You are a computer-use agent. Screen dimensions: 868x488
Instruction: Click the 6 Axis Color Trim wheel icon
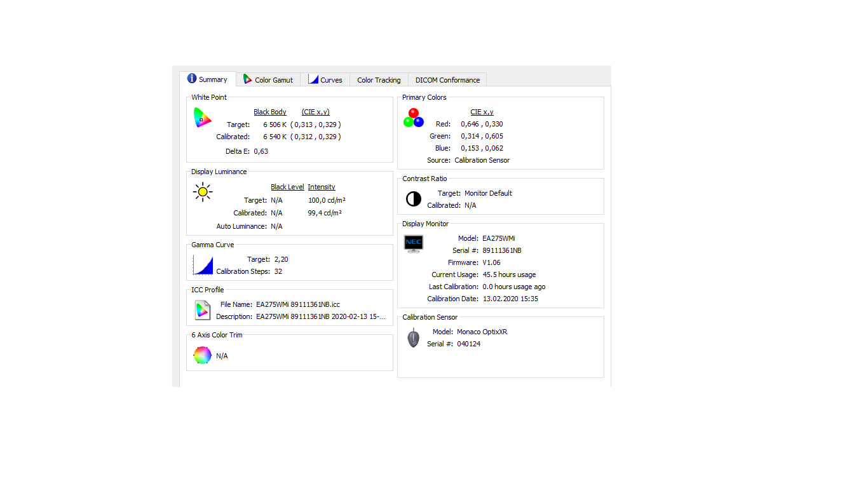click(202, 355)
